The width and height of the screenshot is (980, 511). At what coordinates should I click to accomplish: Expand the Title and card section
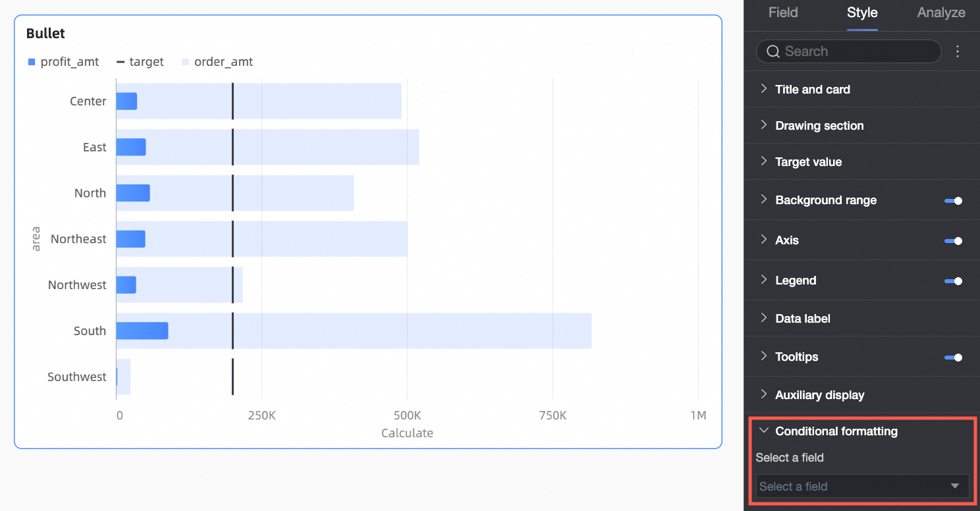pos(764,89)
